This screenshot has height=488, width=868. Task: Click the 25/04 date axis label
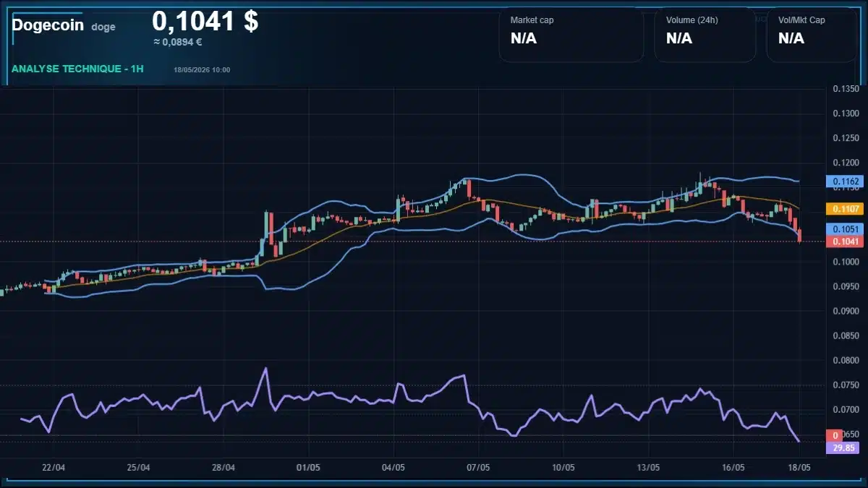[138, 467]
